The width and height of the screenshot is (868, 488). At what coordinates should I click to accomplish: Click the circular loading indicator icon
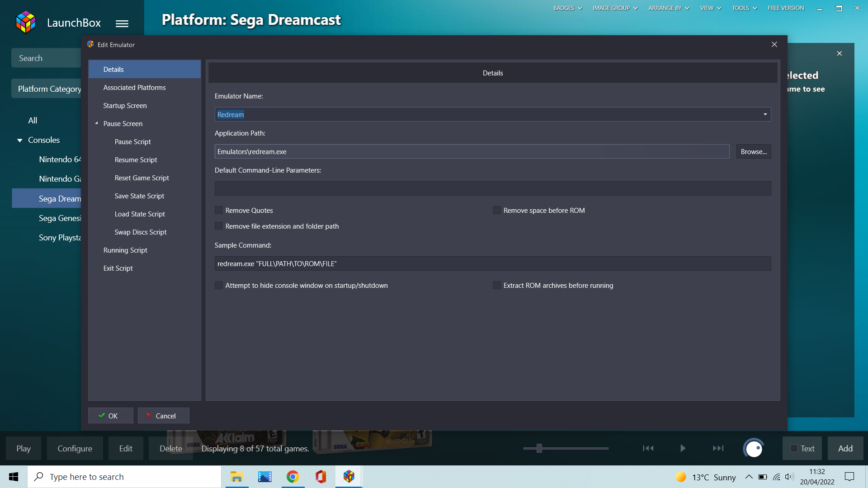[x=754, y=449]
